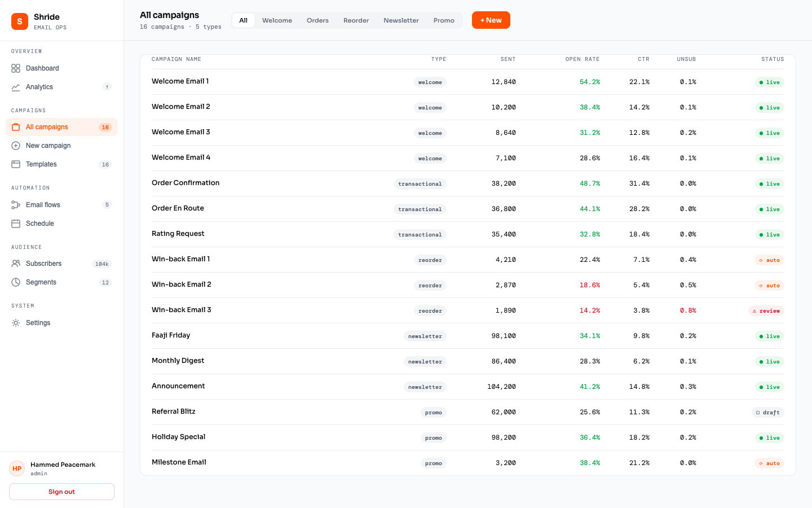Open Templates via its sidebar icon
Screen dimensions: 812x508
point(16,164)
